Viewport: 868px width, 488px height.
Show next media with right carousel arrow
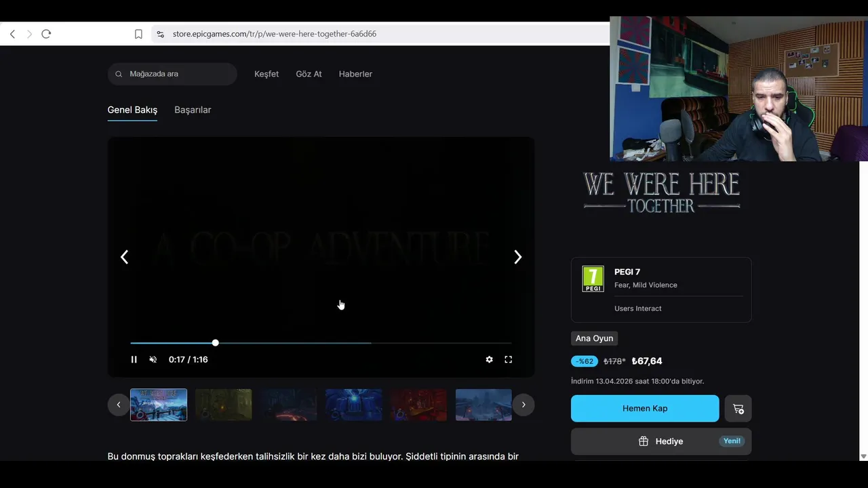tap(517, 257)
